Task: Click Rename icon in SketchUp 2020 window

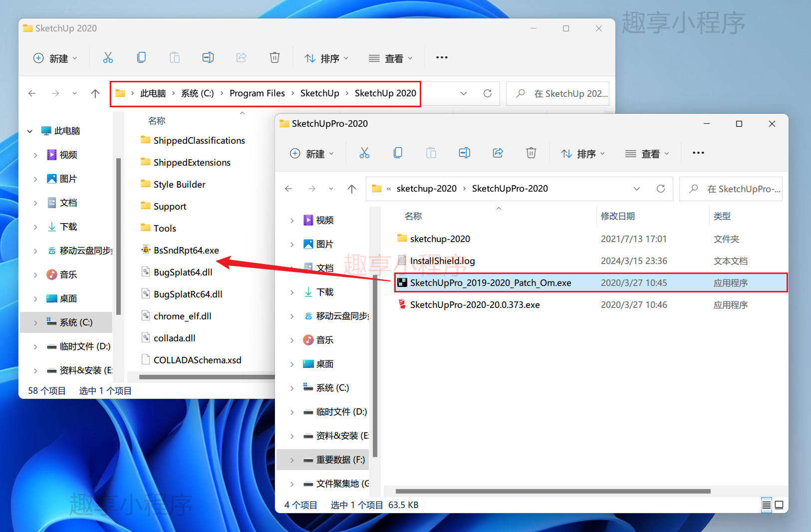Action: tap(208, 58)
